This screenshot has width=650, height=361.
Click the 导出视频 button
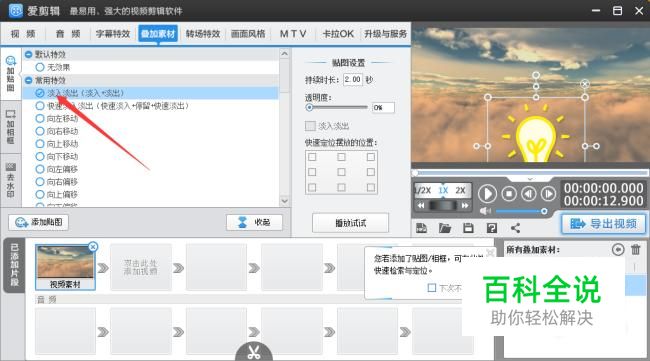604,224
